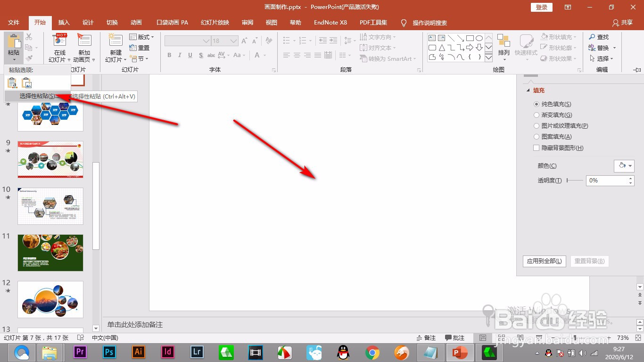644x362 pixels.
Task: Click the clear all formatting icon
Action: point(269,41)
